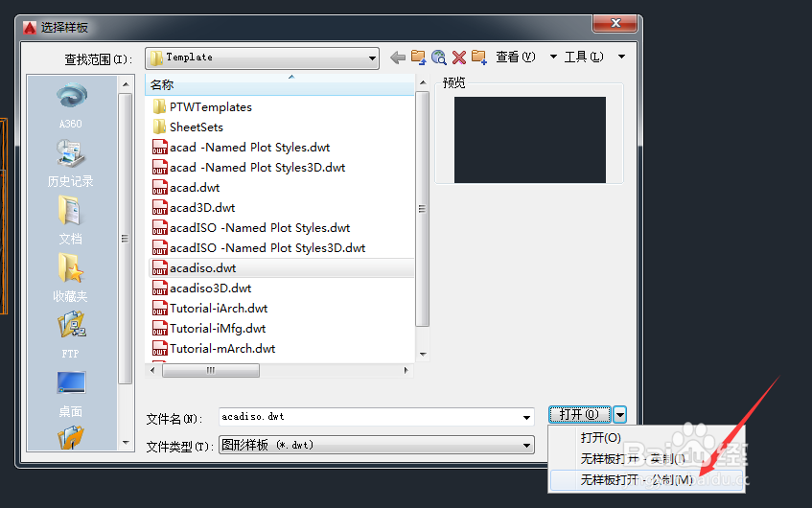Viewport: 812px width, 508px height.
Task: Sort the list by 名称 column header
Action: point(280,85)
